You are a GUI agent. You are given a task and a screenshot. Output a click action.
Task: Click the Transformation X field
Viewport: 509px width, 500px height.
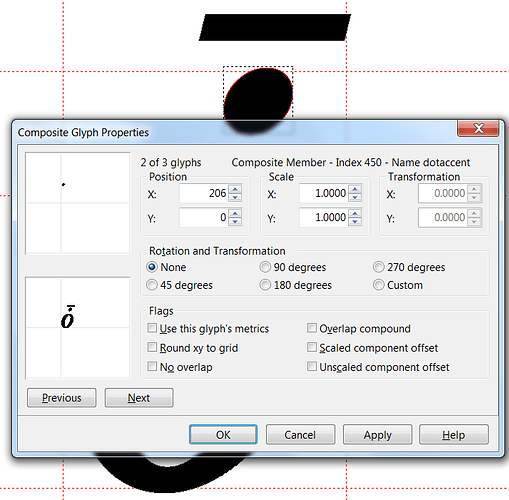[x=443, y=193]
